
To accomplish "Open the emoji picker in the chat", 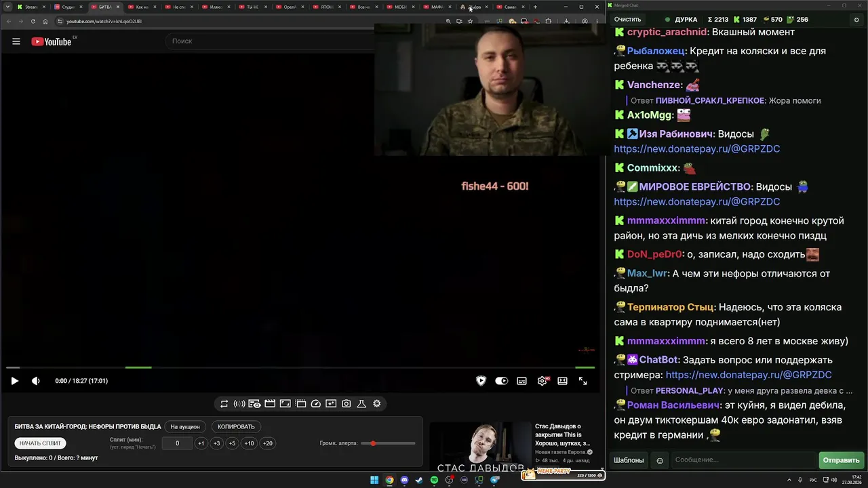I will point(660,461).
